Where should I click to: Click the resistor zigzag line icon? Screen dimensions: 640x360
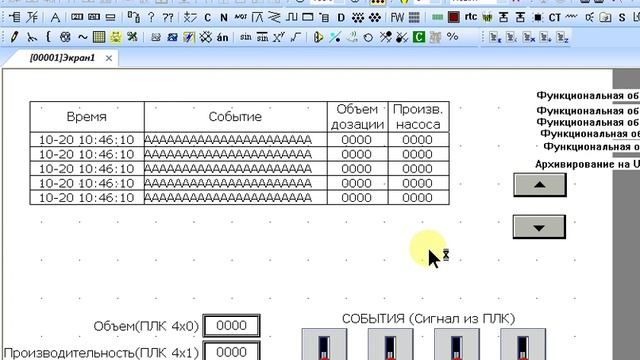[x=571, y=17]
